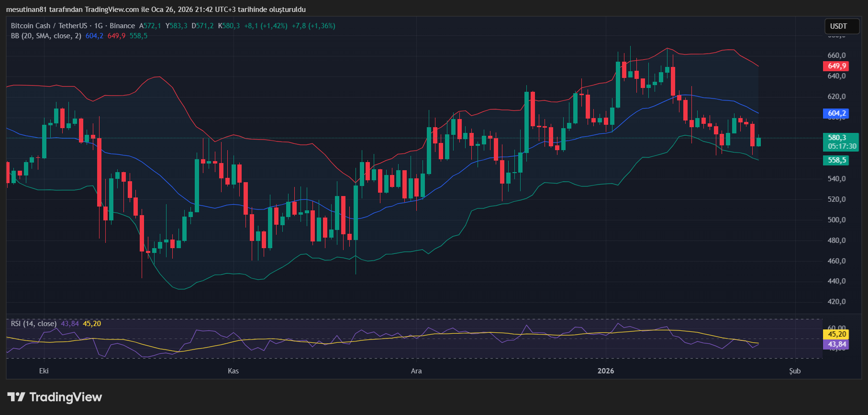Viewport: 868px width, 415px height.
Task: Click the Eki marker on time axis
Action: click(44, 371)
